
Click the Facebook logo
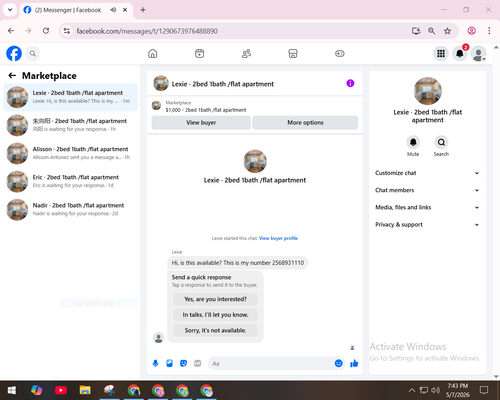(x=14, y=54)
